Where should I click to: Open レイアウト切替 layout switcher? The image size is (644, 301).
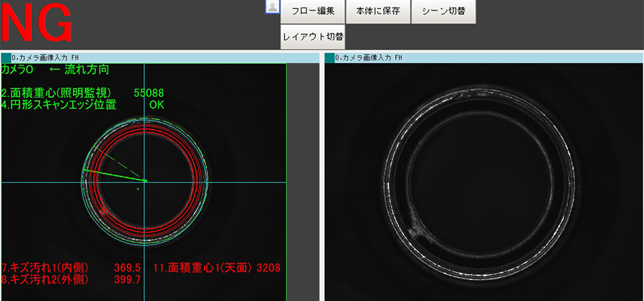[313, 37]
